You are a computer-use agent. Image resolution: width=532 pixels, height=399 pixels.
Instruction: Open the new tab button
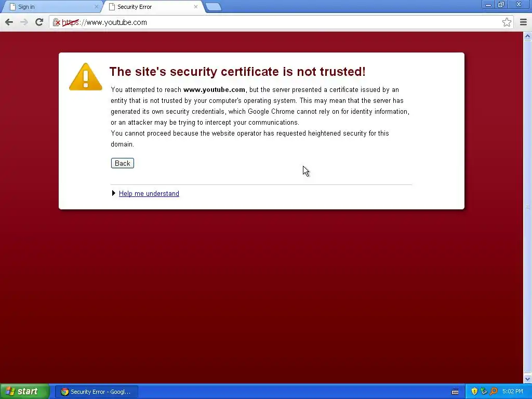pyautogui.click(x=214, y=7)
